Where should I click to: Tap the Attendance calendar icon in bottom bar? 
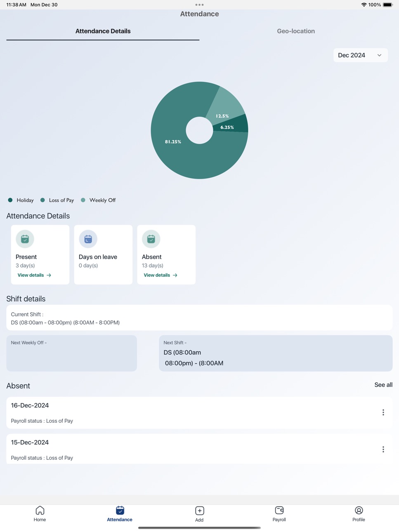pyautogui.click(x=120, y=510)
